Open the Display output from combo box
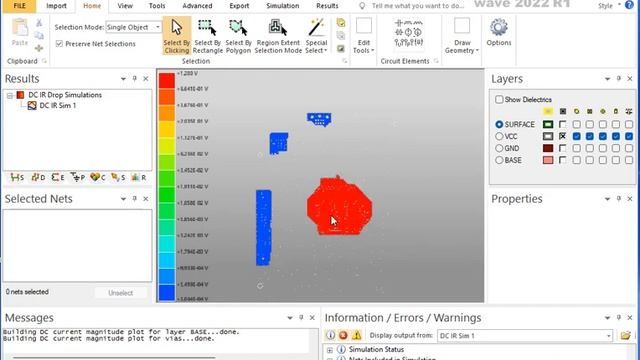The width and height of the screenshot is (640, 360). point(525,336)
